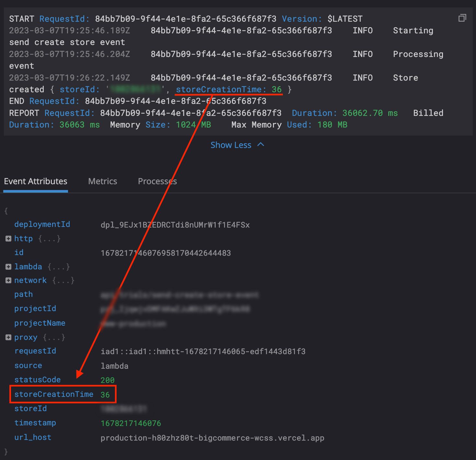
Task: Open the Processes tab
Action: point(157,181)
